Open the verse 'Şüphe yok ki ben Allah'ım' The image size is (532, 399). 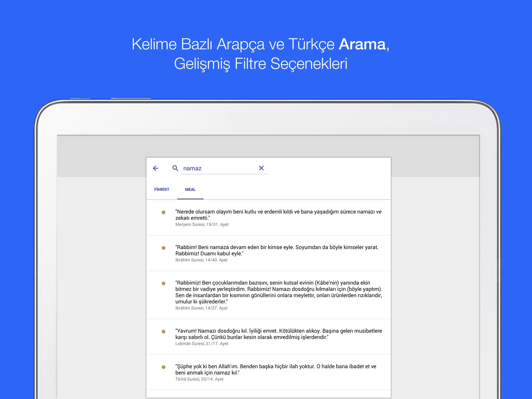pyautogui.click(x=269, y=373)
